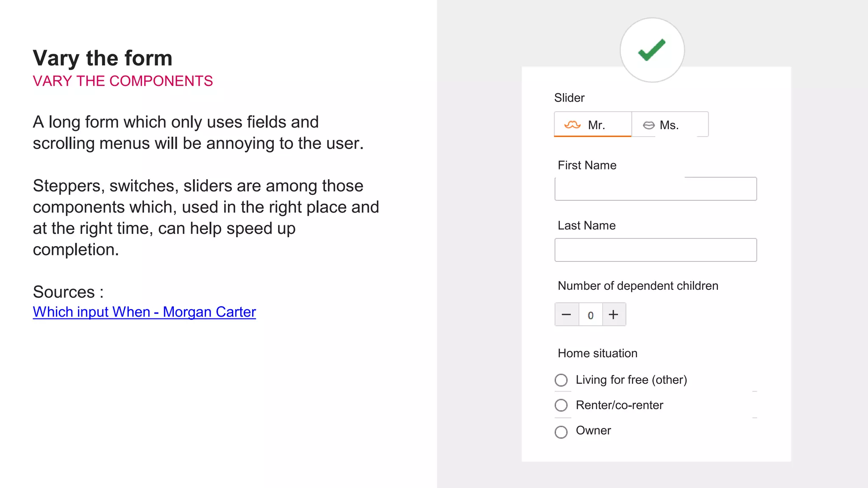Screen dimensions: 868x488
Task: Click the Vary the form heading
Action: (x=103, y=58)
